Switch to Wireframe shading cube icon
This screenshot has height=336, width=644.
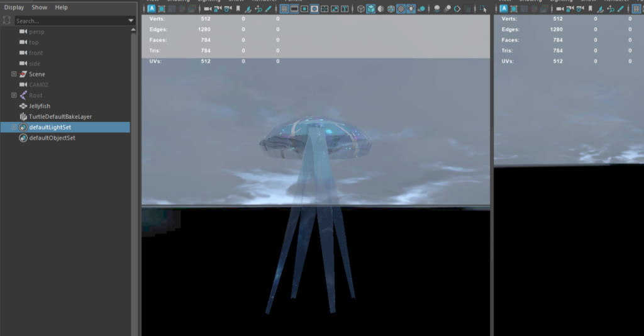(360, 9)
